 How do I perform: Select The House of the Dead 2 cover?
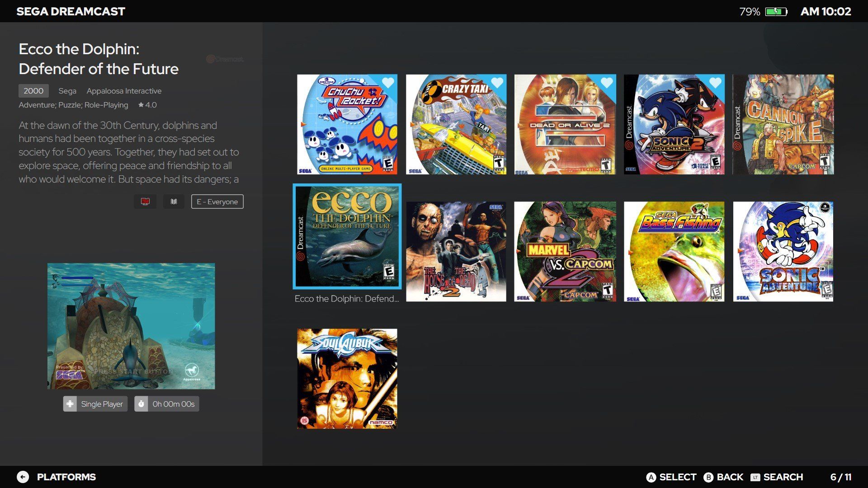[456, 252]
